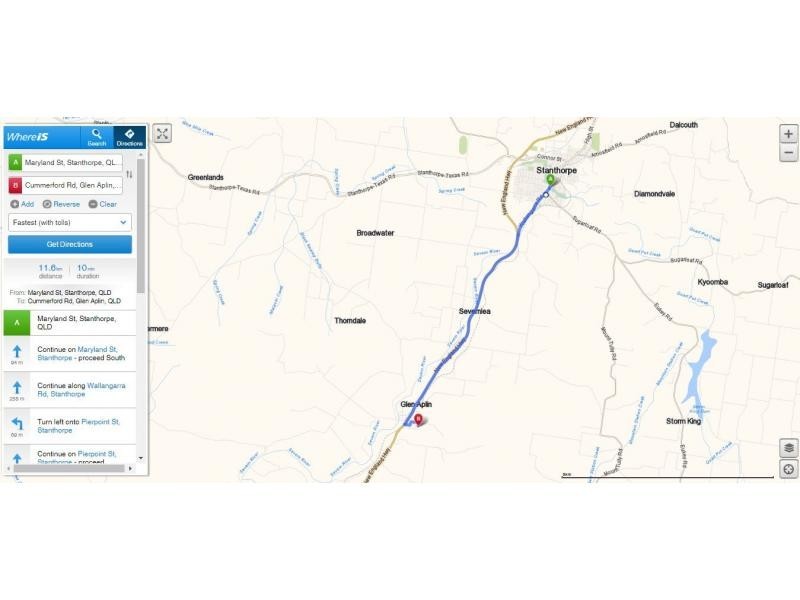800x600 pixels.
Task: Switch to the Directions tab
Action: (x=129, y=137)
